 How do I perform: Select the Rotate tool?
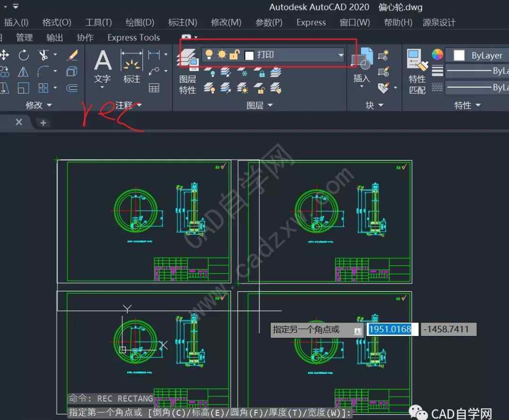coord(24,55)
